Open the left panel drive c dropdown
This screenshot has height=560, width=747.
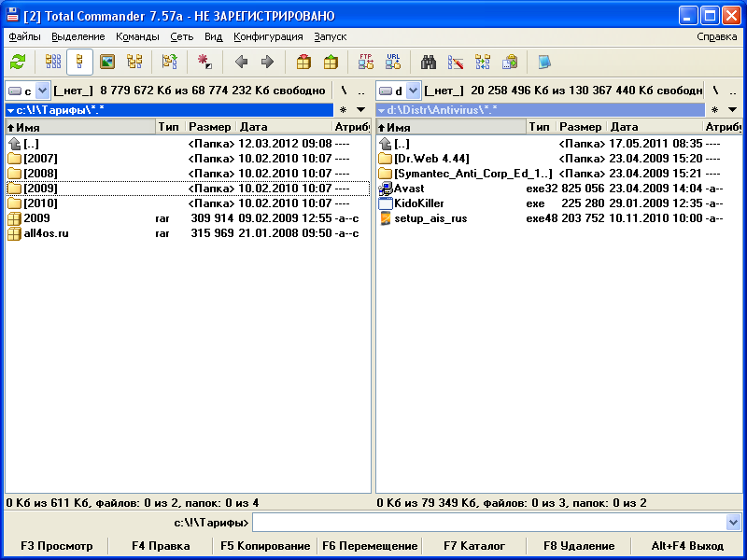click(42, 91)
